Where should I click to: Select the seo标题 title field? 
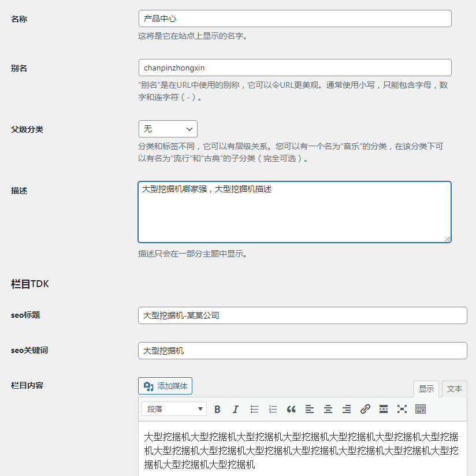(302, 315)
